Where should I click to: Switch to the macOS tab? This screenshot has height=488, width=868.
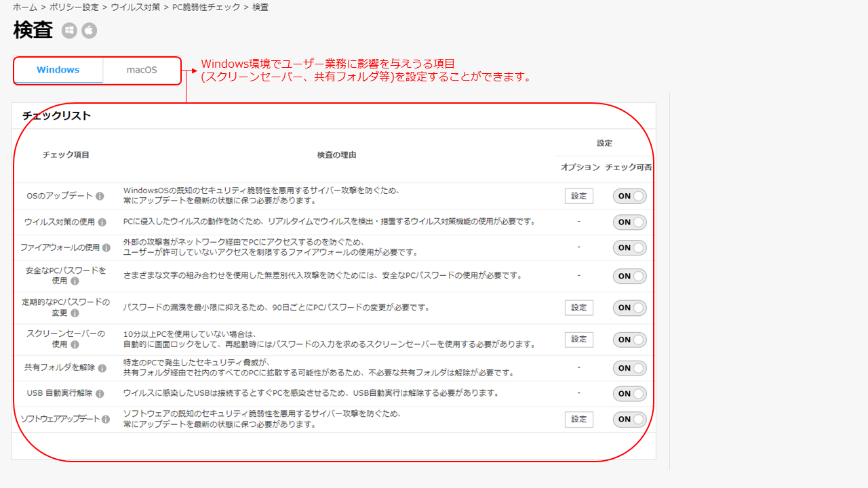(142, 70)
